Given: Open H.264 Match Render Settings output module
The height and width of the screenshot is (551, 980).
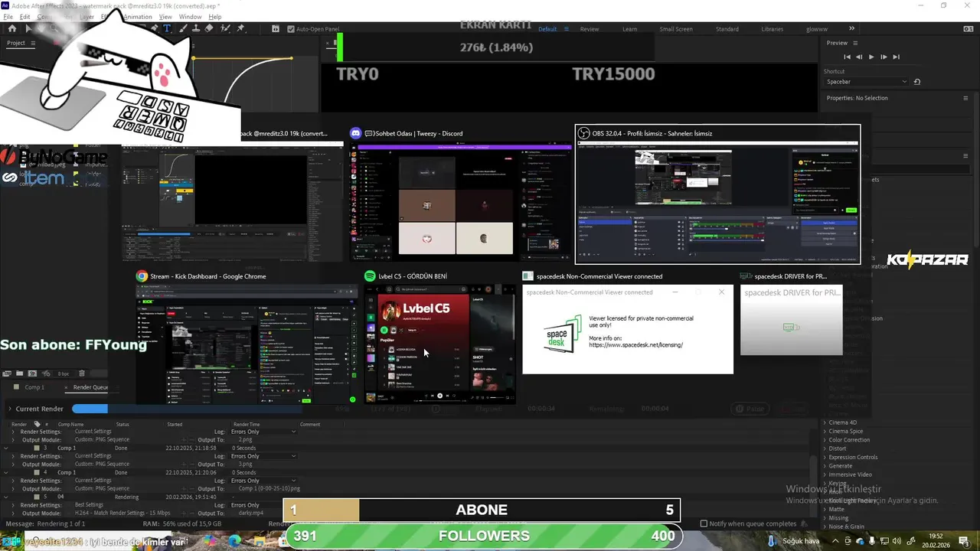Looking at the screenshot, I should pyautogui.click(x=122, y=514).
